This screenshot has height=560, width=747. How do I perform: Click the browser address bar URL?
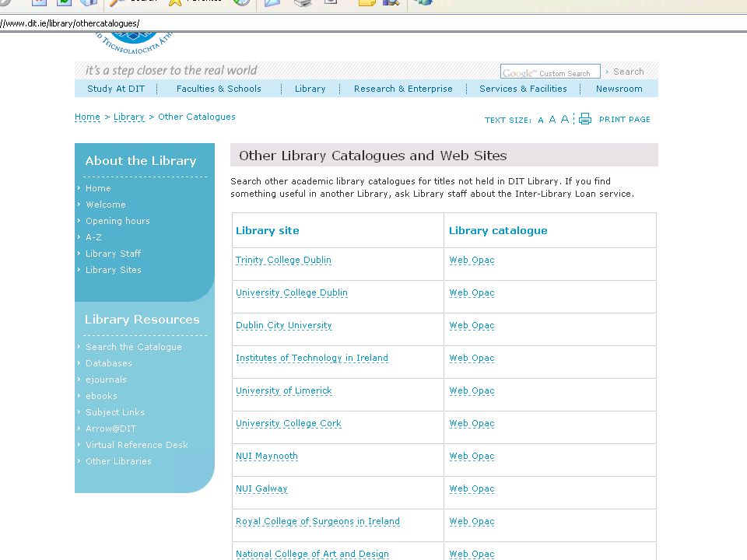(69, 23)
